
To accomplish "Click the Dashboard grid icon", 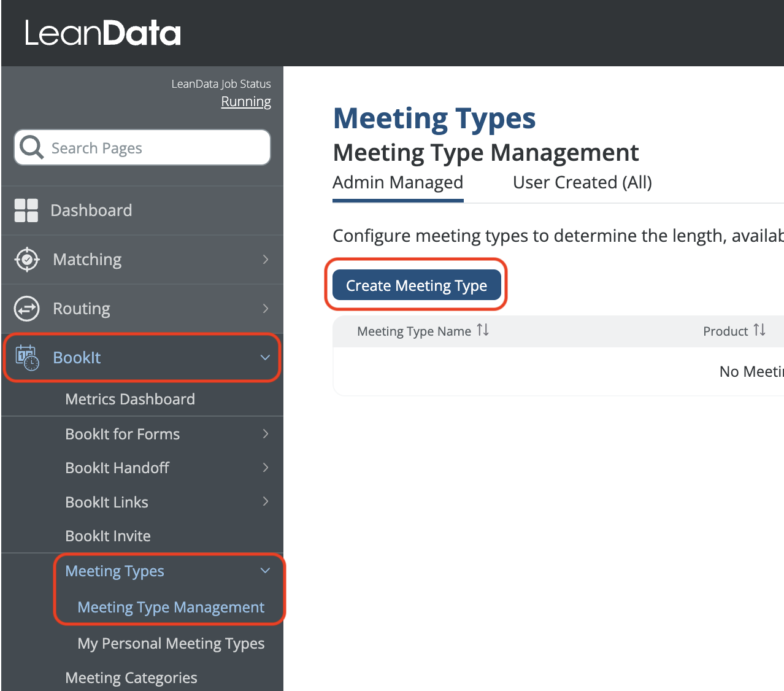I will point(26,210).
